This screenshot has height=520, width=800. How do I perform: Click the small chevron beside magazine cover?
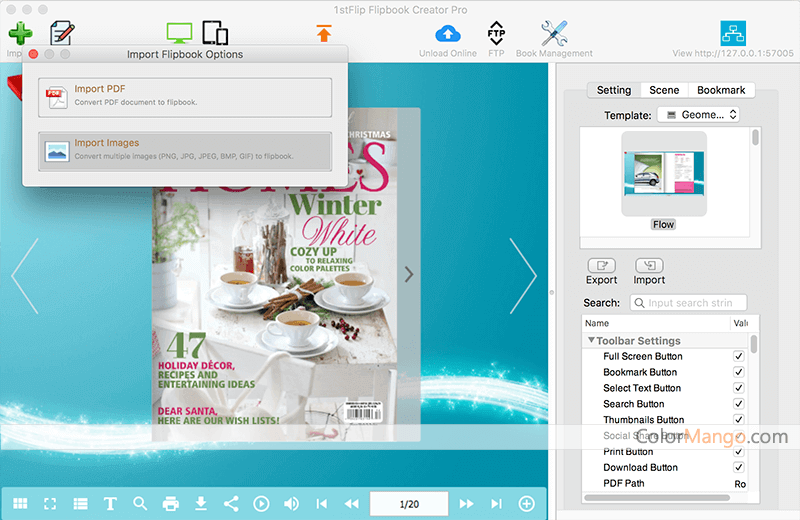point(409,275)
